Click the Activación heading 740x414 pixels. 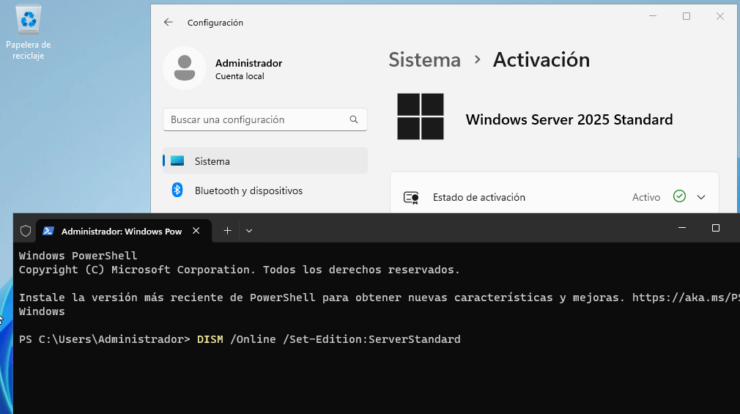[541, 60]
